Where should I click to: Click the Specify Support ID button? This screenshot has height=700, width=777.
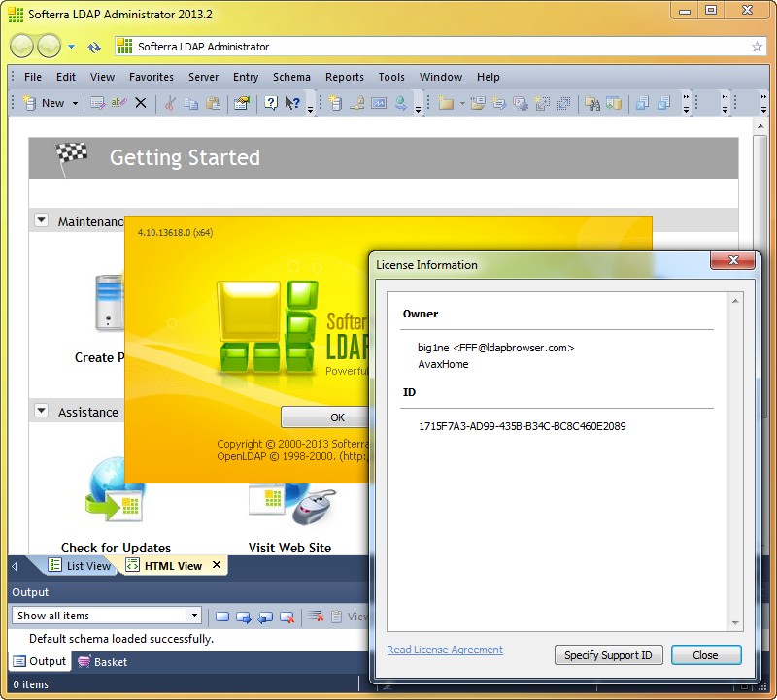pyautogui.click(x=608, y=655)
